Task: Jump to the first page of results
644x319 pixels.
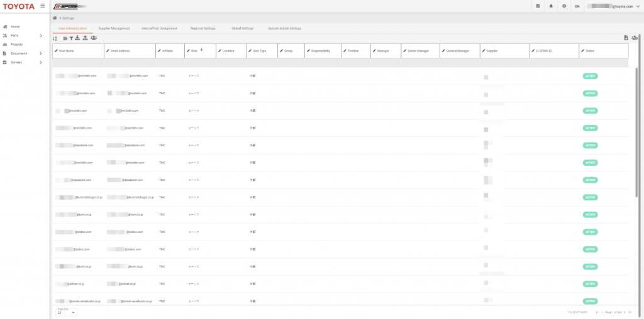Action: (x=597, y=313)
